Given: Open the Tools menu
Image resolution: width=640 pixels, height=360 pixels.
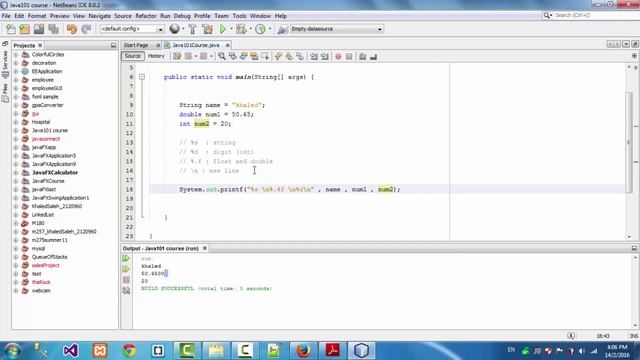Looking at the screenshot, I should tap(239, 16).
